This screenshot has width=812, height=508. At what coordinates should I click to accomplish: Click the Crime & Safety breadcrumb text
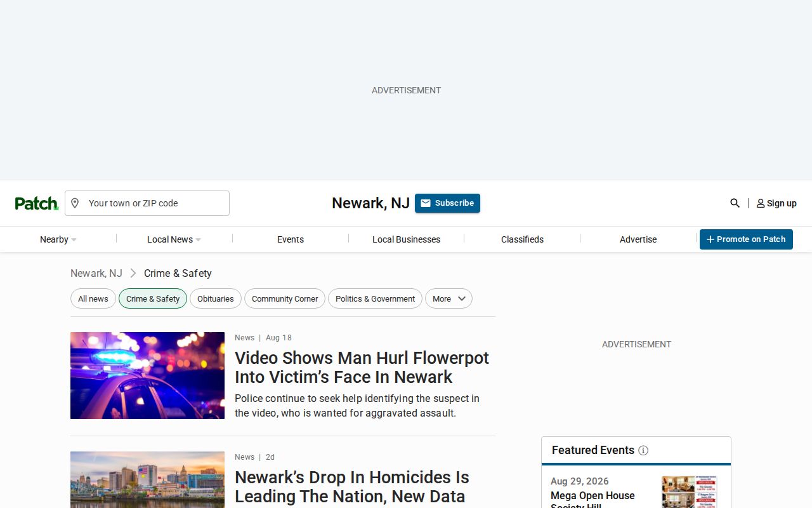178,273
